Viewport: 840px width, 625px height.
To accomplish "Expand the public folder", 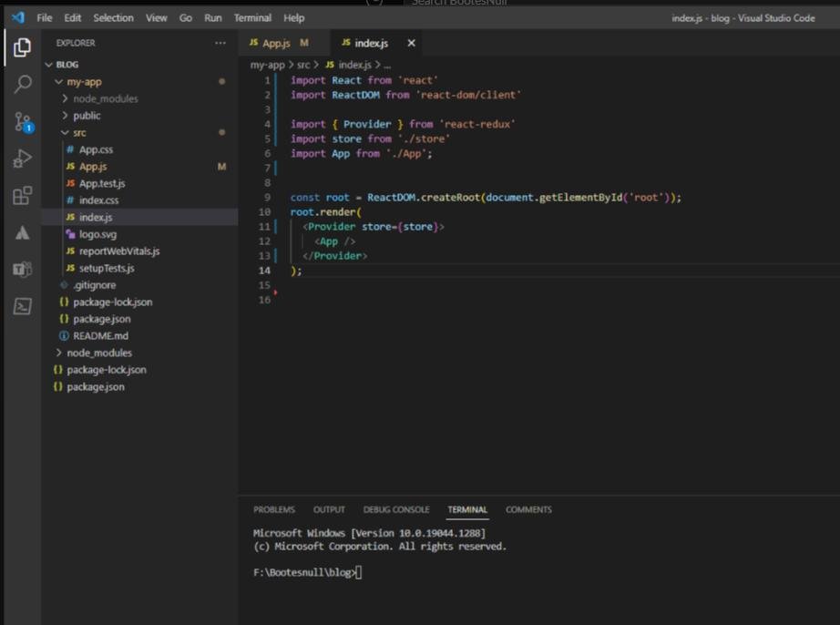I will 87,116.
